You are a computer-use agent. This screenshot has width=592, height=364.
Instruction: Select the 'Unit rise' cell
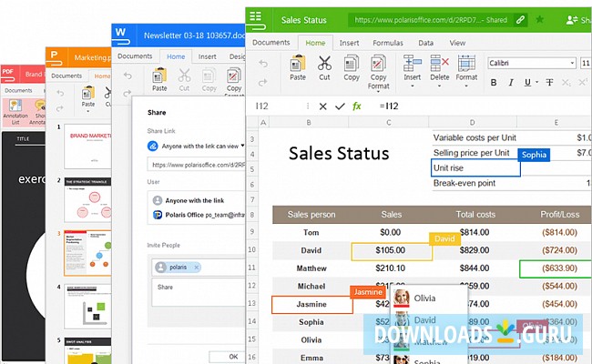(475, 167)
